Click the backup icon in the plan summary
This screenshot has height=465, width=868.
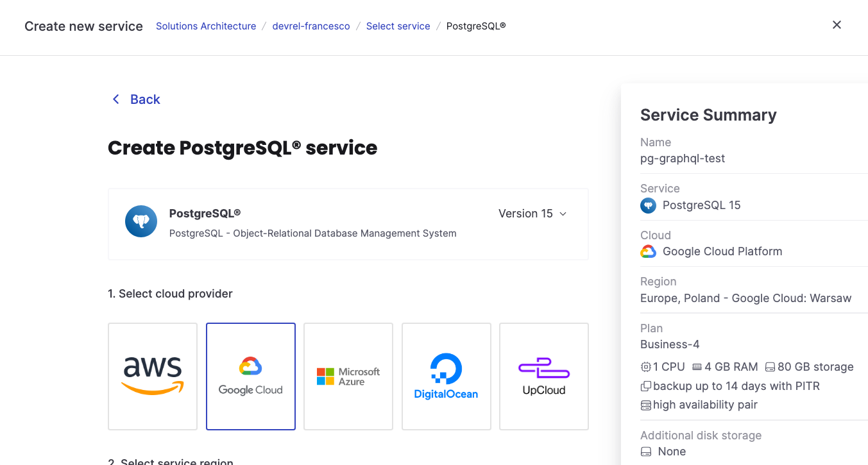pyautogui.click(x=645, y=385)
